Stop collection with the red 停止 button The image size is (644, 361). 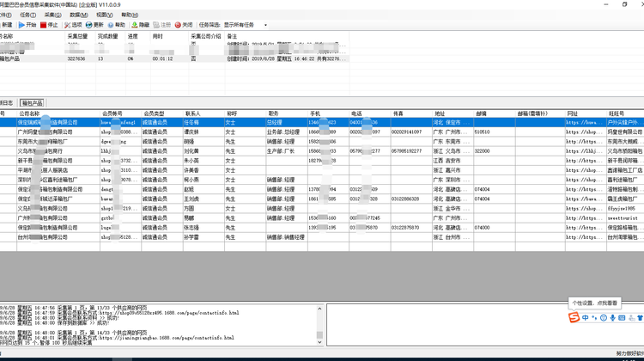pyautogui.click(x=49, y=25)
